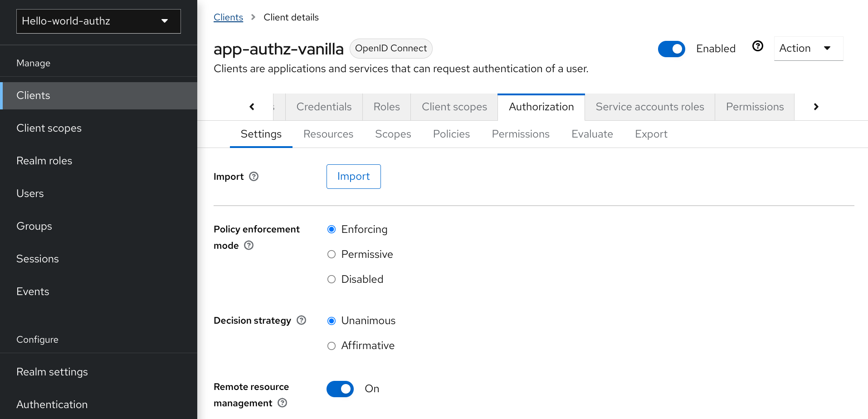Follow the Clients breadcrumb link
The height and width of the screenshot is (419, 868).
[x=228, y=17]
